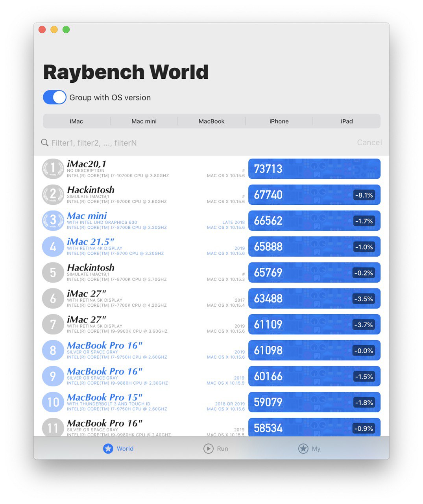
Task: Click the 61098 score bar
Action: tap(314, 350)
